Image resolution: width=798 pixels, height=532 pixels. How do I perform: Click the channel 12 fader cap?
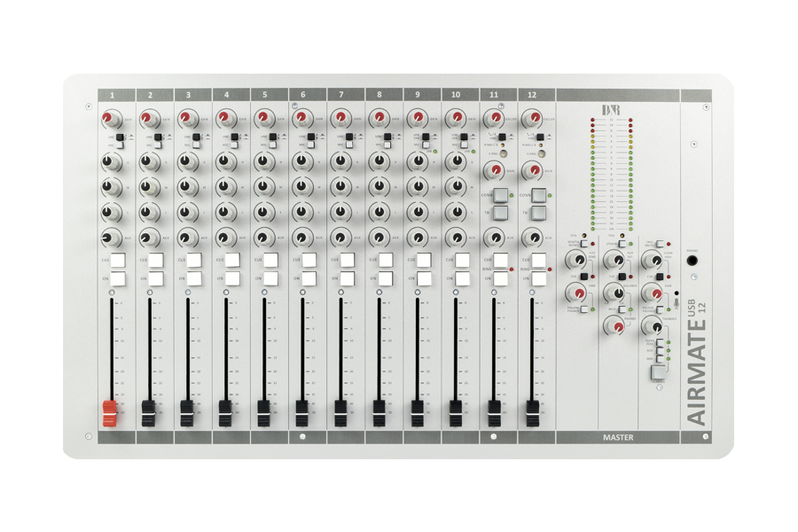click(532, 413)
